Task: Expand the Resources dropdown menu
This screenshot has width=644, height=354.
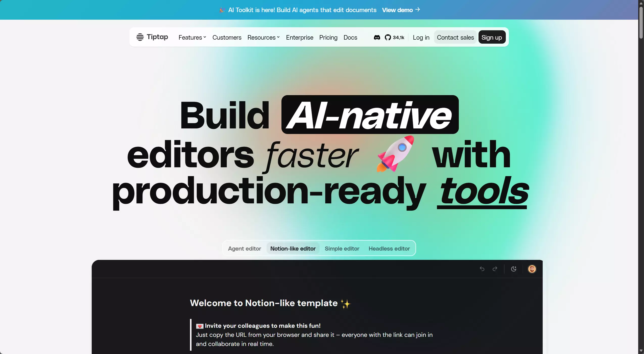Action: (x=263, y=37)
